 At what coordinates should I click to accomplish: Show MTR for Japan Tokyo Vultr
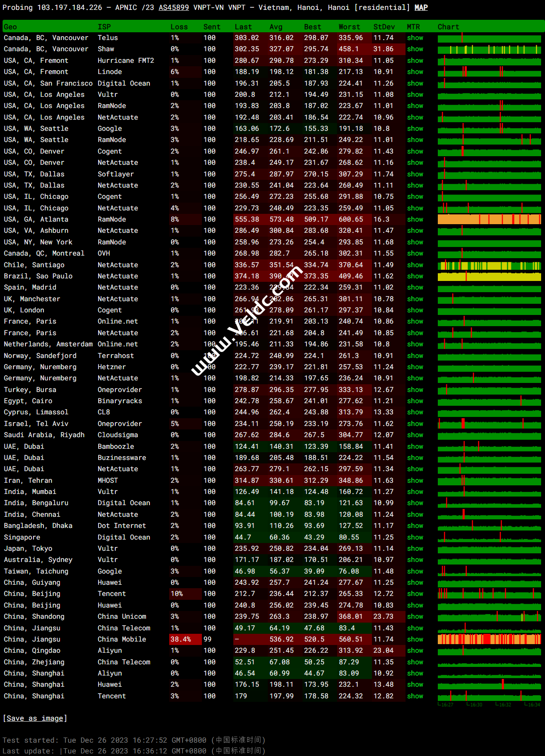(415, 549)
